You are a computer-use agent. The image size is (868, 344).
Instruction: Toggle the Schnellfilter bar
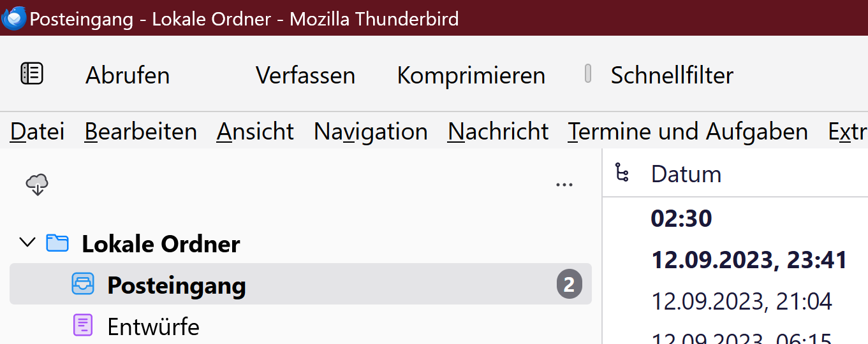(x=671, y=75)
